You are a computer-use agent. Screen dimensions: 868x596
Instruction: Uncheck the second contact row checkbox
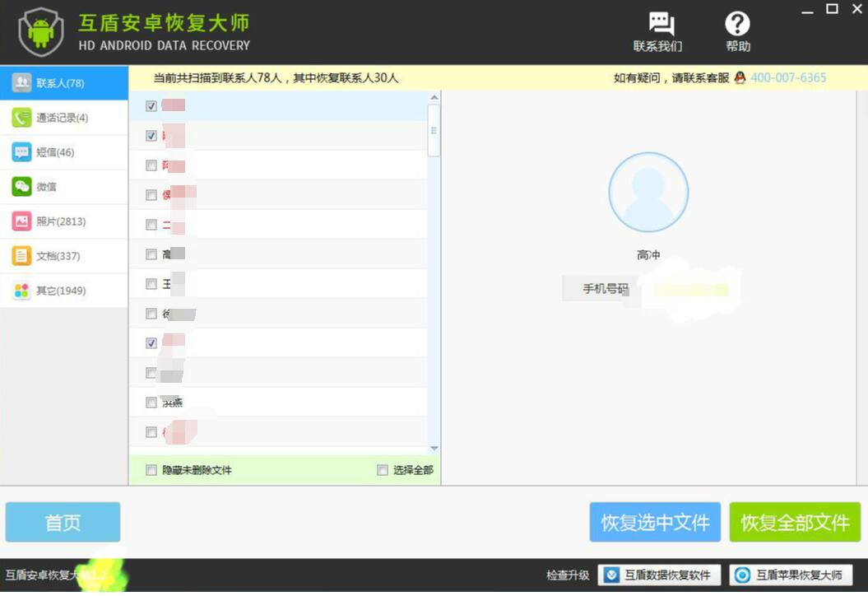click(151, 136)
